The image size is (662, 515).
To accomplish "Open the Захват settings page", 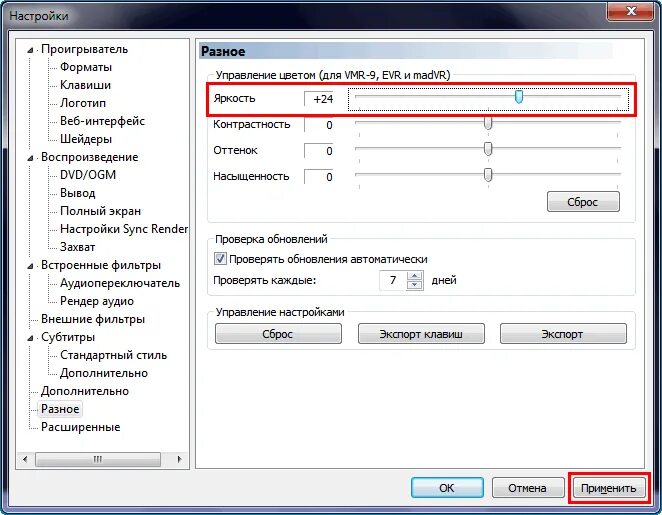I will 77,247.
